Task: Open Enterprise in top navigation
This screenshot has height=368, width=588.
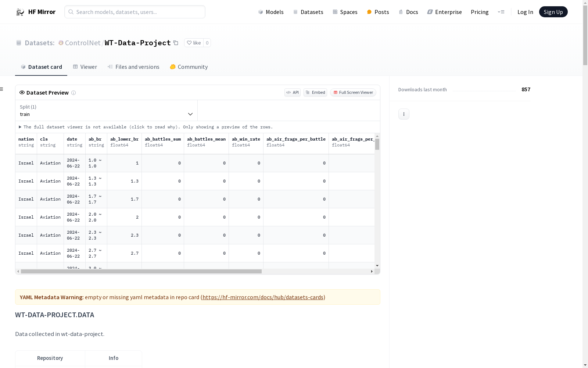Action: point(444,12)
